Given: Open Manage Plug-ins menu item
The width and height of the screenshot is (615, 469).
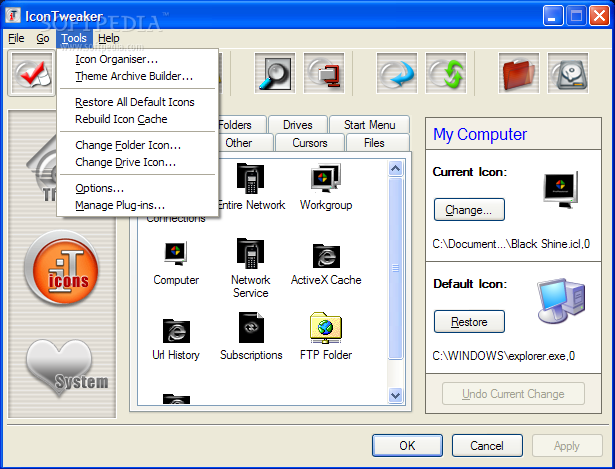Looking at the screenshot, I should tap(137, 205).
